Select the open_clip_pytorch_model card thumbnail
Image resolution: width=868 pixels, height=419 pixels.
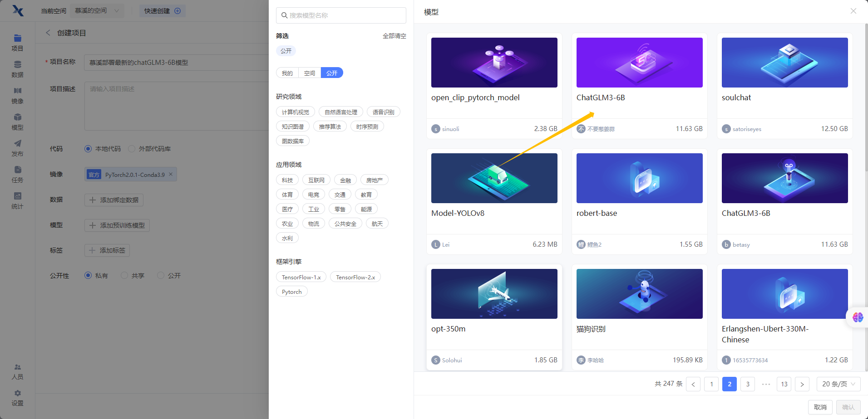[x=494, y=63]
